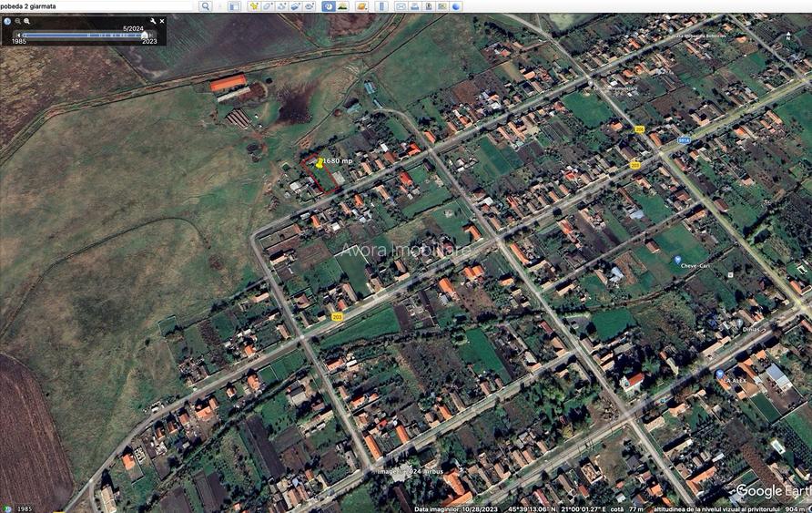This screenshot has width=812, height=513.
Task: Close the historical imagery slider panel
Action: point(162,21)
